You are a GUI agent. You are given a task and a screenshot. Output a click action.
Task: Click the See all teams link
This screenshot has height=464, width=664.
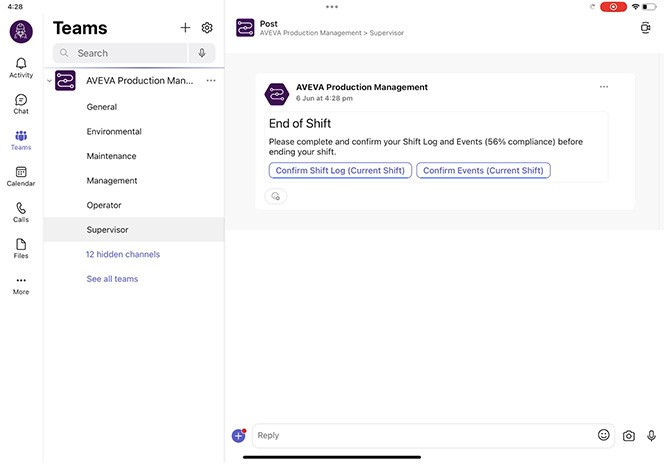tap(112, 279)
